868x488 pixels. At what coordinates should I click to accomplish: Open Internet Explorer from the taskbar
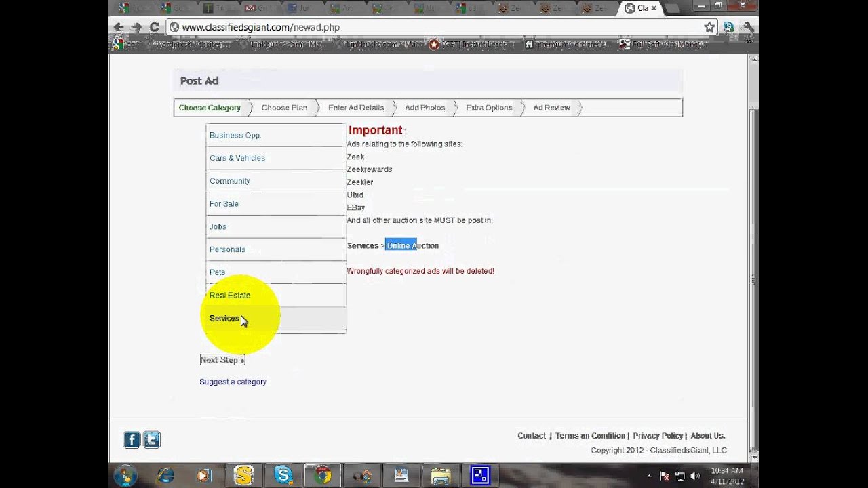165,475
